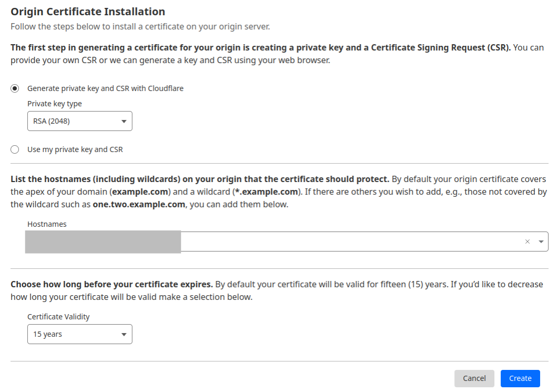Click the Cancel button

474,378
